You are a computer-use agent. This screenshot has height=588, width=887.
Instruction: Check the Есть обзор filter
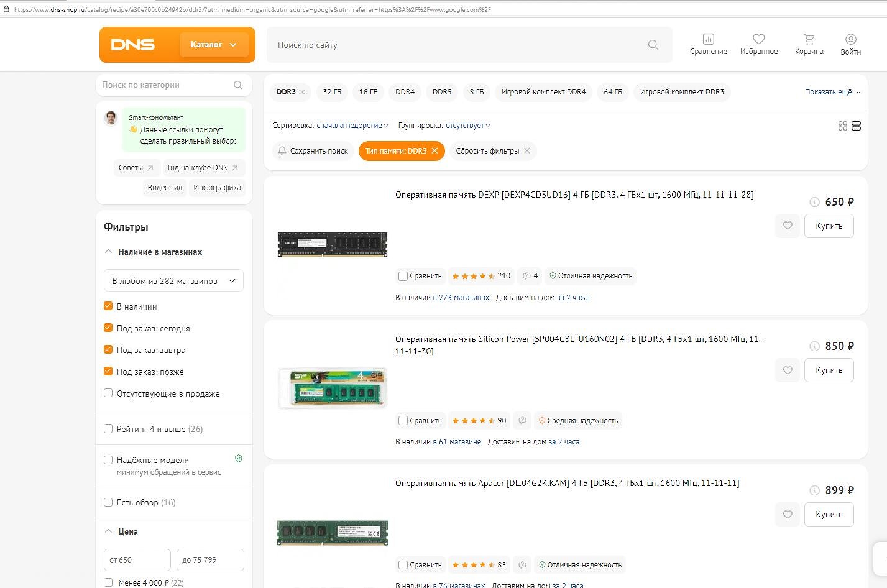tap(108, 502)
